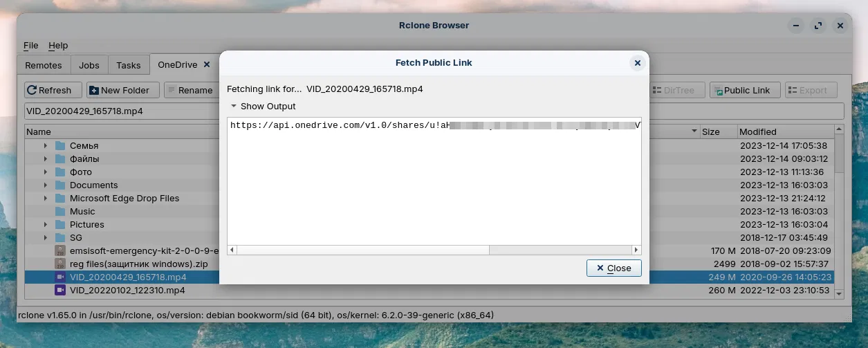
Task: Select the Файлы folder icon
Action: (x=60, y=159)
